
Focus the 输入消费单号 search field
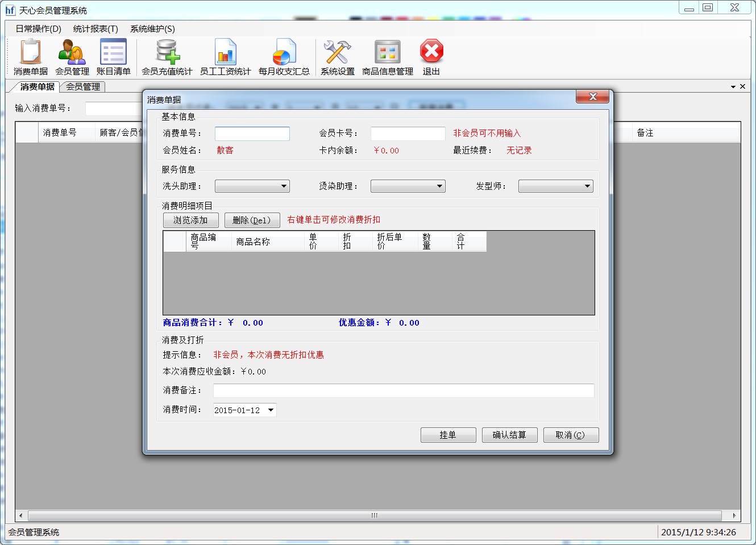(x=114, y=109)
